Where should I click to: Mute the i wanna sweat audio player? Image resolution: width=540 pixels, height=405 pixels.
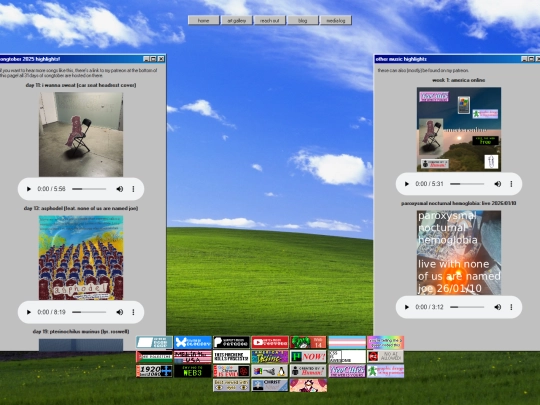tap(120, 189)
